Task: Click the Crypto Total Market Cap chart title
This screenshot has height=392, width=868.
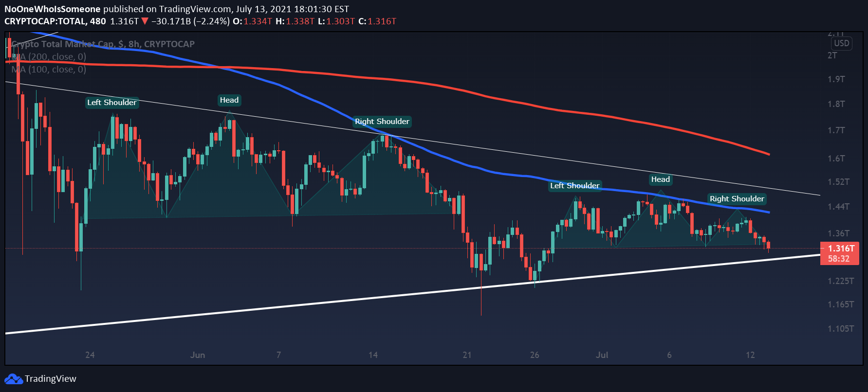Action: [x=103, y=44]
